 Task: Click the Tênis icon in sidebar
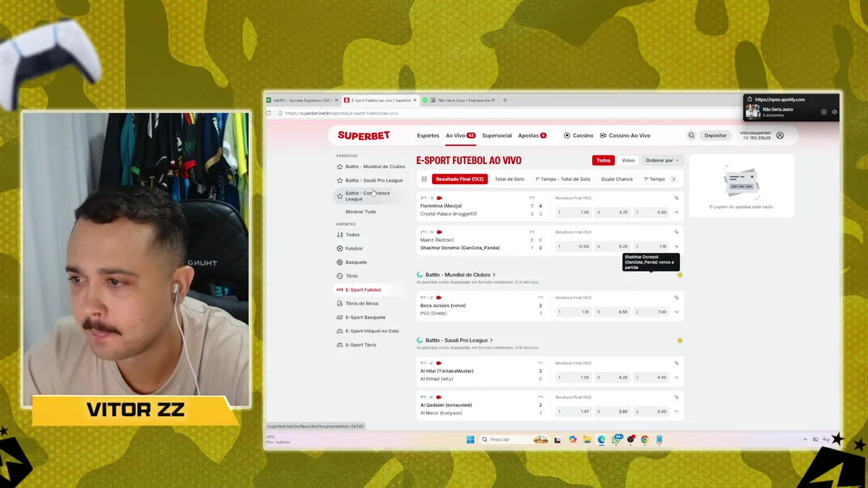tap(340, 276)
